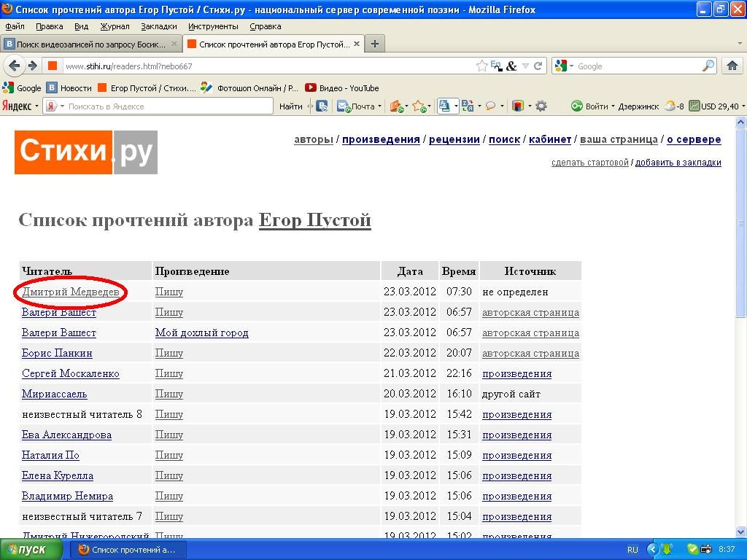Image resolution: width=747 pixels, height=560 pixels.
Task: Switch to the Поиск видеозаписей tab
Action: [86, 44]
